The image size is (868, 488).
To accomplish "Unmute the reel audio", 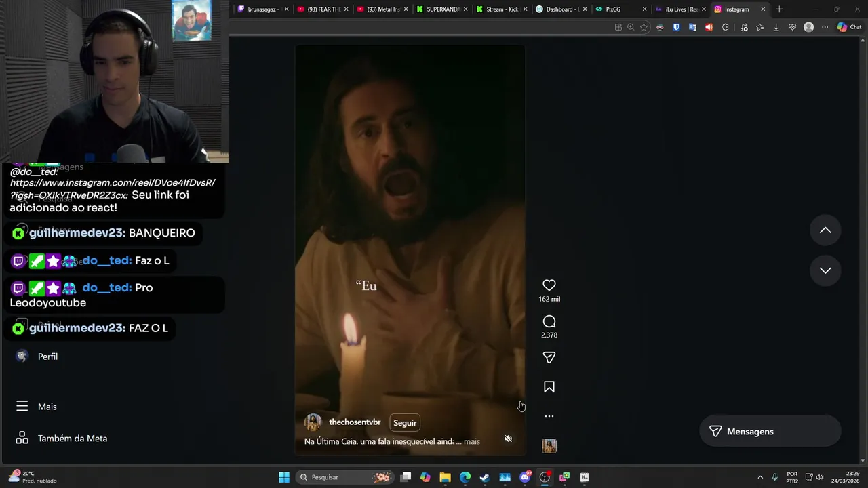I will coord(508,439).
